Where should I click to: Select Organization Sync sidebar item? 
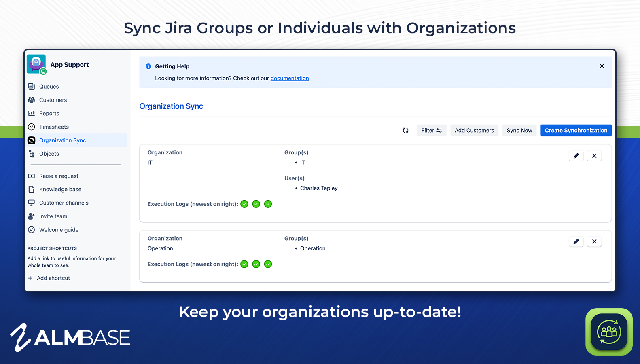76,140
